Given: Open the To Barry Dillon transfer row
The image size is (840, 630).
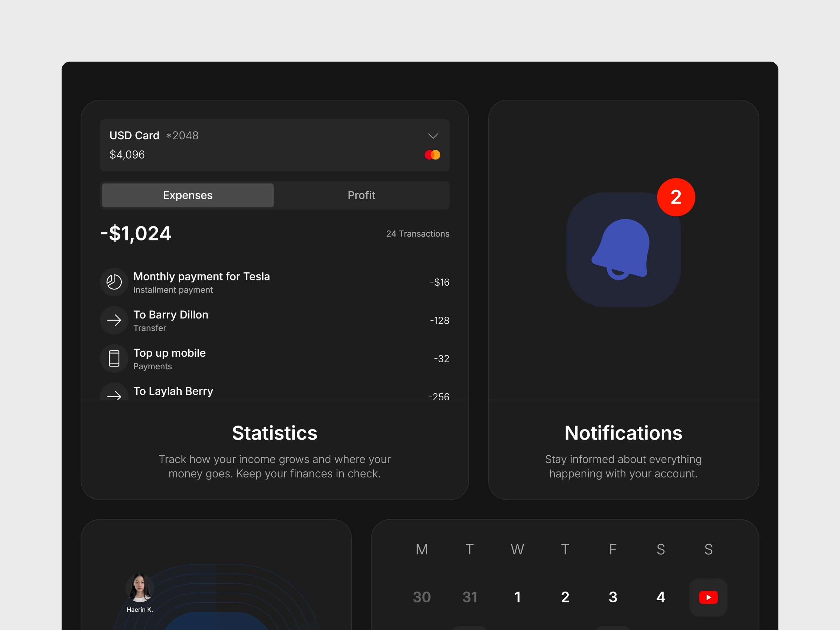Looking at the screenshot, I should (x=274, y=321).
